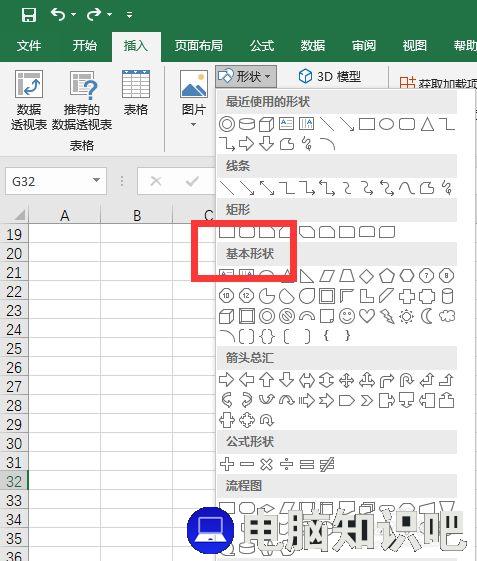This screenshot has width=477, height=561.
Task: Choose the diamond basic shape
Action: [367, 276]
